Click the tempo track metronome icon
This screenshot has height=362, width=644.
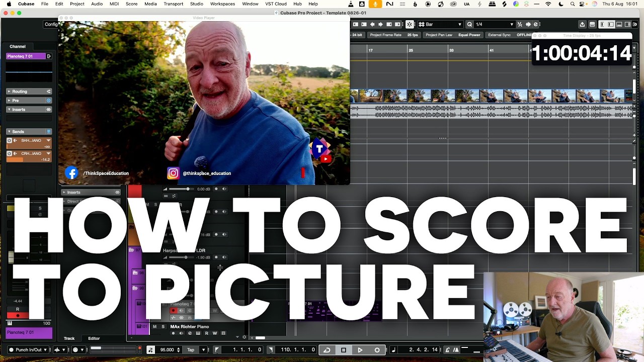[x=151, y=350]
